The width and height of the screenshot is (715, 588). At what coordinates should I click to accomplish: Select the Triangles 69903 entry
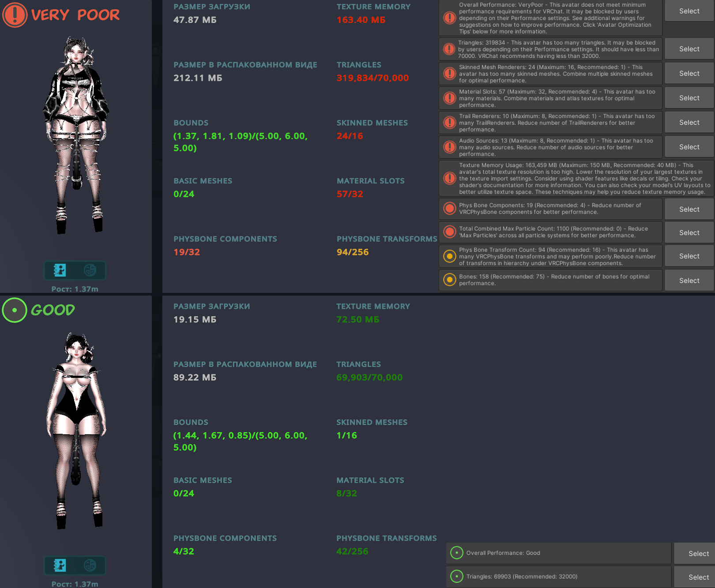point(699,577)
